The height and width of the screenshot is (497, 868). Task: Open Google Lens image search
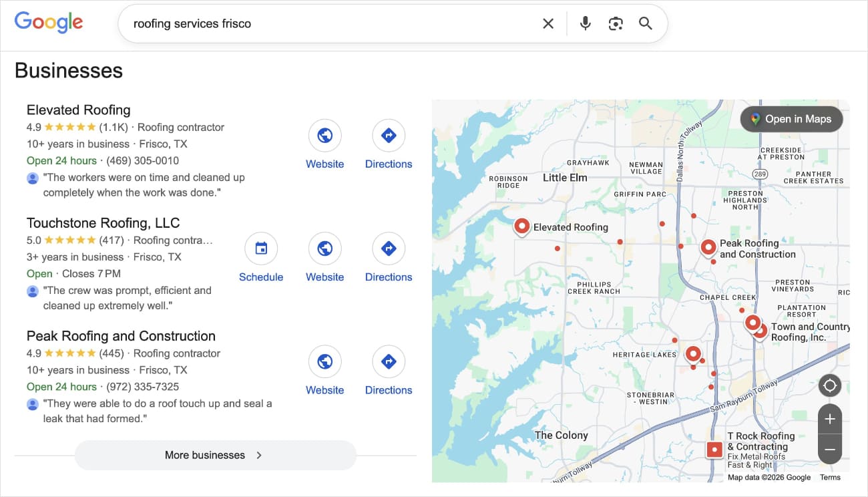click(615, 23)
